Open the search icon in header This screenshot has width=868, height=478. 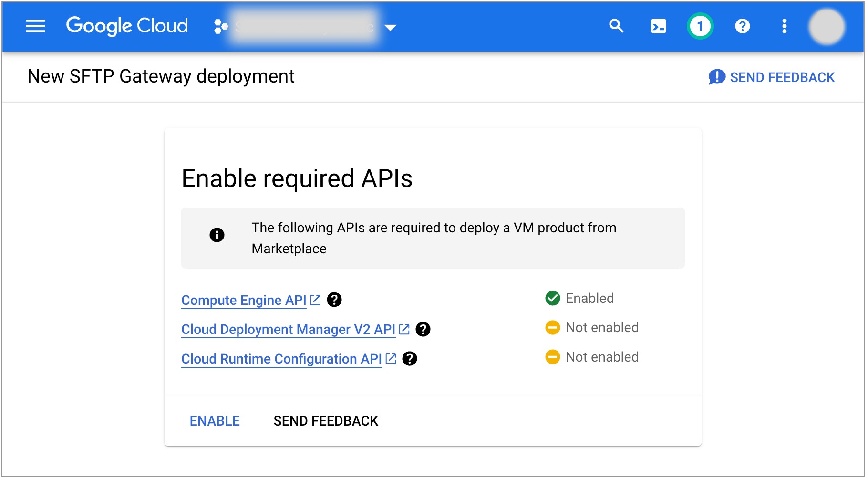(x=616, y=26)
